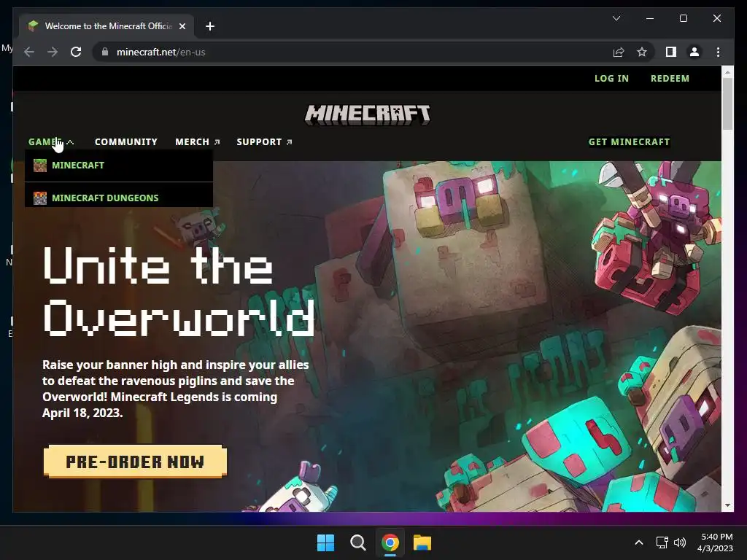The image size is (747, 560).
Task: Click the "Unite the Overworld" headline
Action: [x=179, y=292]
